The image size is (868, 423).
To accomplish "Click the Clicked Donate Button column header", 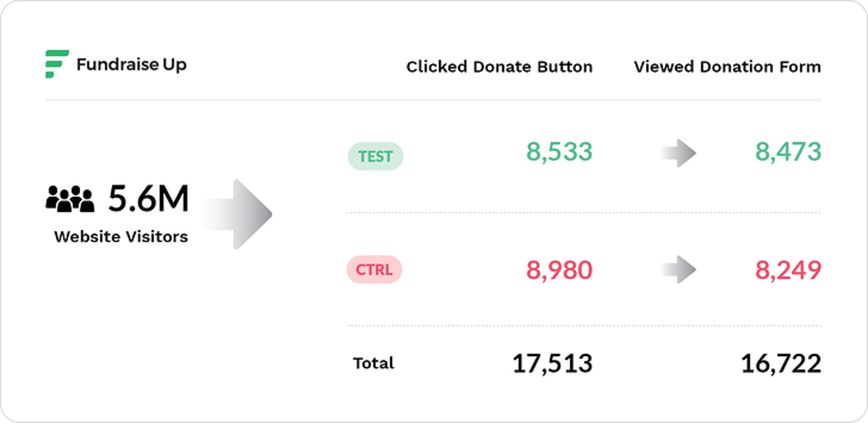I will tap(499, 67).
